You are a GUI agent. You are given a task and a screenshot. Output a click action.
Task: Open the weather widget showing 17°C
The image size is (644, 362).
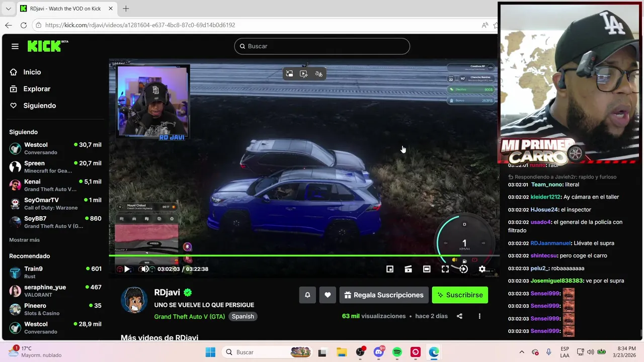(x=34, y=352)
